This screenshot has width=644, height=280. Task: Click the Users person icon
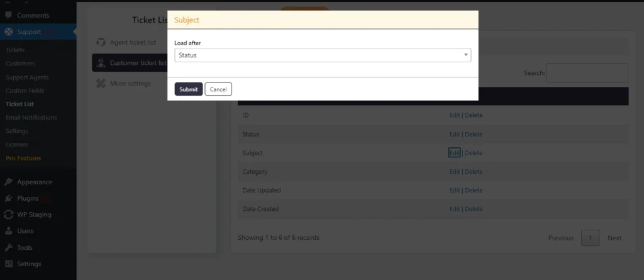[8, 231]
